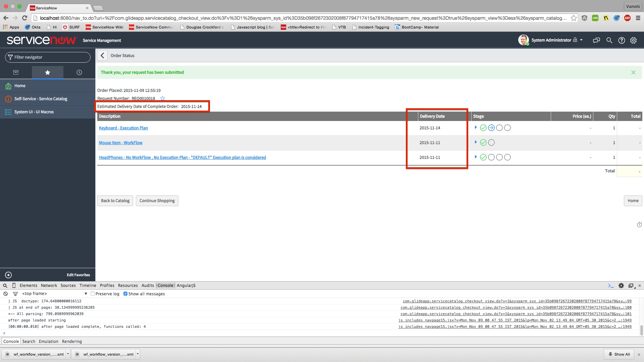This screenshot has height=362, width=644.
Task: Activate the inspect element icon in DevTools
Action: (x=5, y=286)
